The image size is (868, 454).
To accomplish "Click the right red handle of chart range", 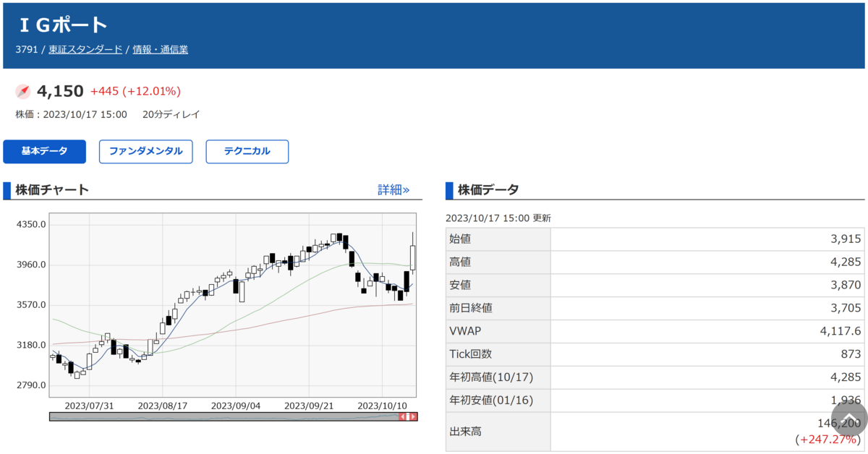I will [x=413, y=416].
